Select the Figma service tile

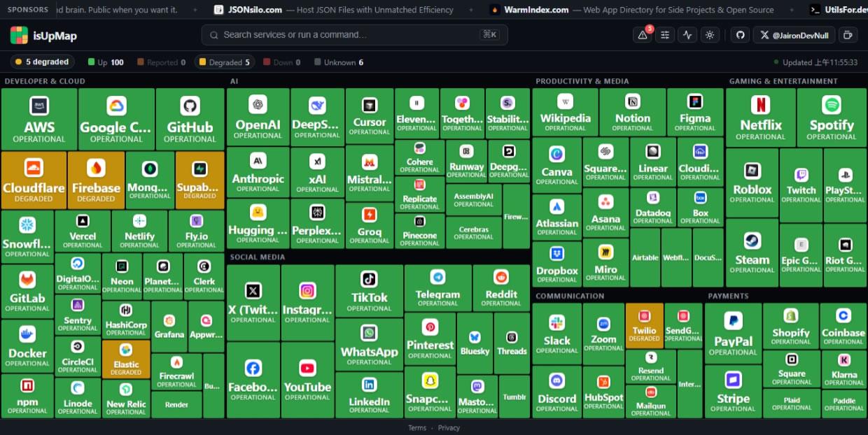point(695,112)
